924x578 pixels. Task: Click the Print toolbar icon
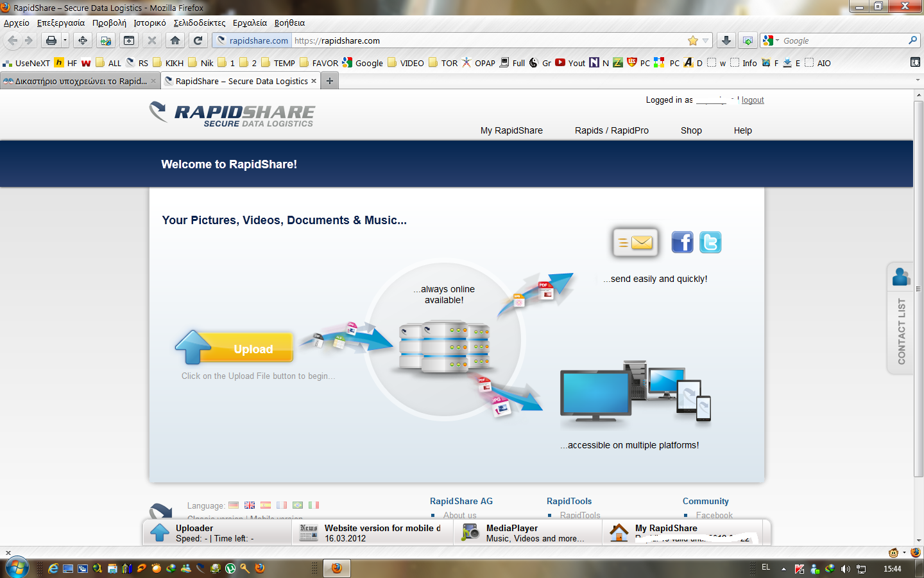coord(51,40)
